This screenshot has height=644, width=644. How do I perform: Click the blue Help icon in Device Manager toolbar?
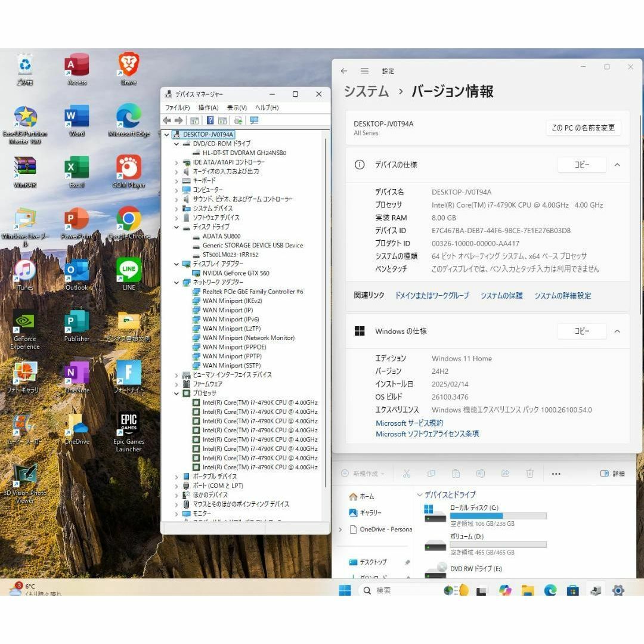(210, 120)
